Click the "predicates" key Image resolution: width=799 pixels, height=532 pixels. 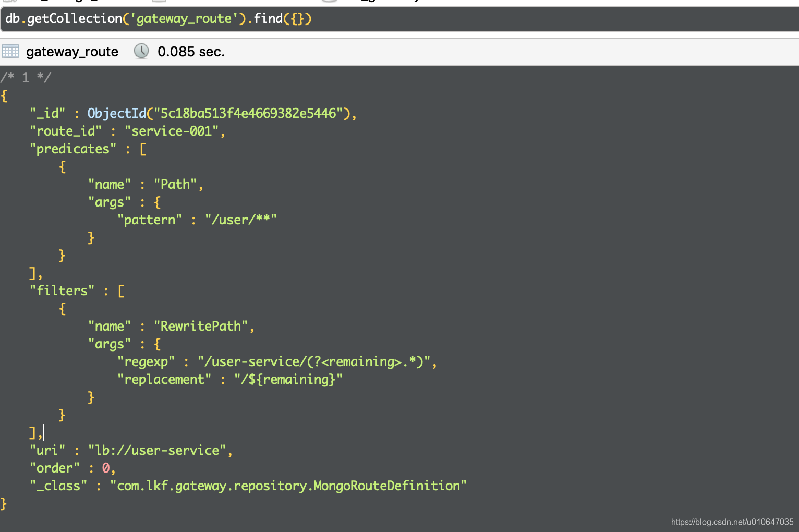[73, 149]
